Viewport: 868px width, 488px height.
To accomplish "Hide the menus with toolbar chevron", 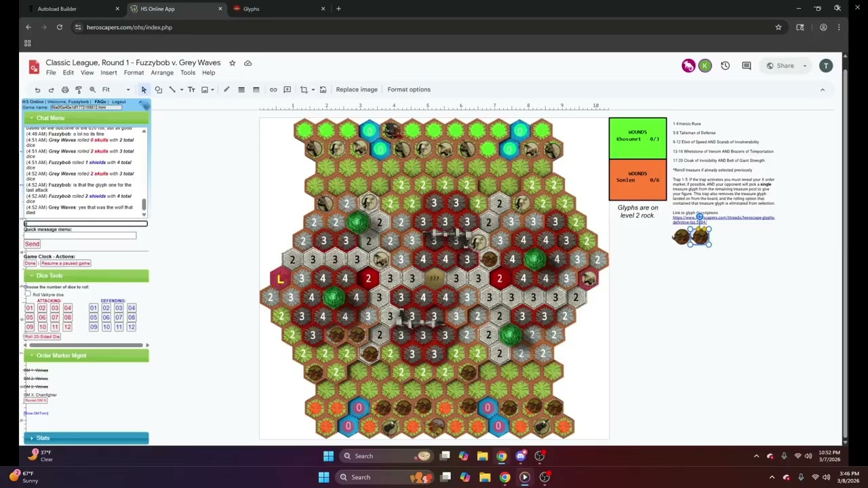I will [x=823, y=89].
